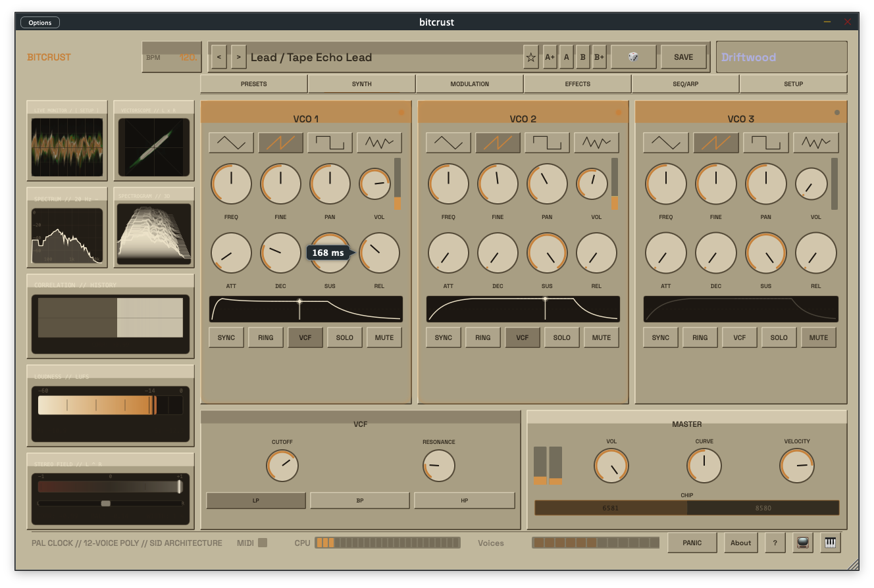Viewport: 874px width, 588px height.
Task: Select the HP filter type
Action: tap(464, 501)
